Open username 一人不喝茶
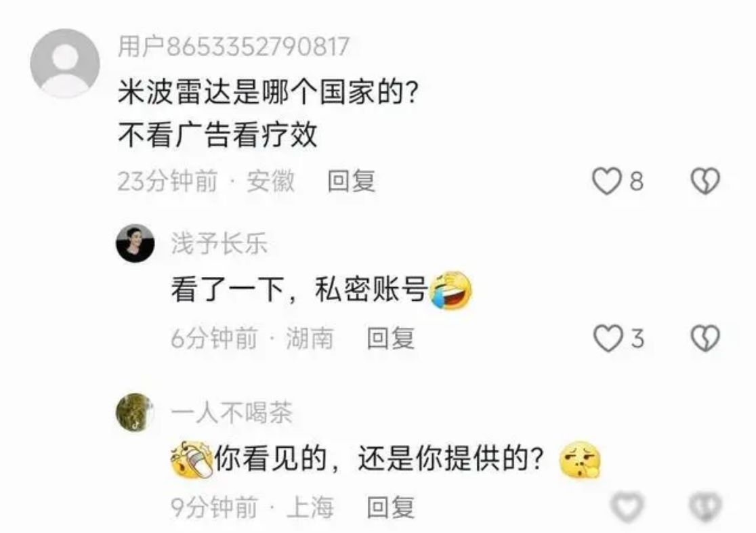This screenshot has width=756, height=533. [232, 412]
